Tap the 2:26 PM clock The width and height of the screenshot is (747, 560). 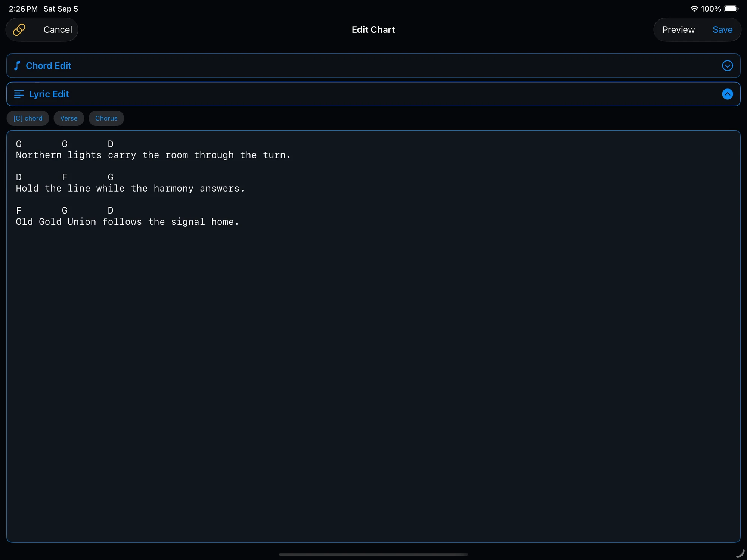tap(23, 9)
